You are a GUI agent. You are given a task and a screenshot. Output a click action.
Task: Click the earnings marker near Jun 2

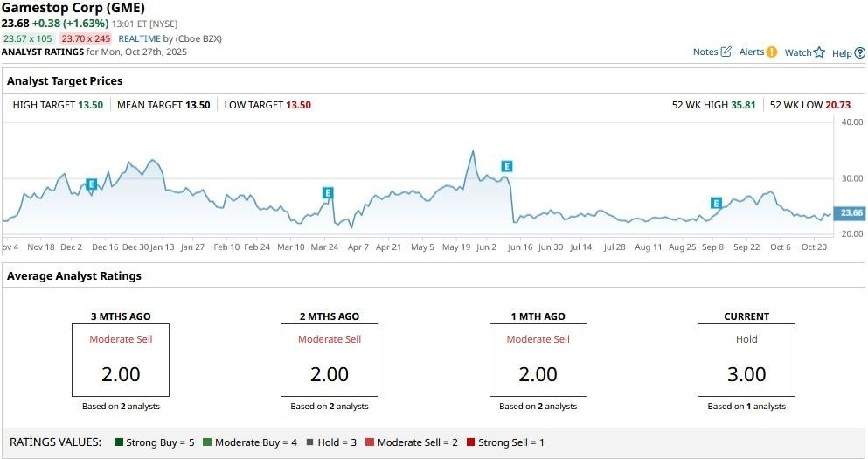[x=506, y=166]
